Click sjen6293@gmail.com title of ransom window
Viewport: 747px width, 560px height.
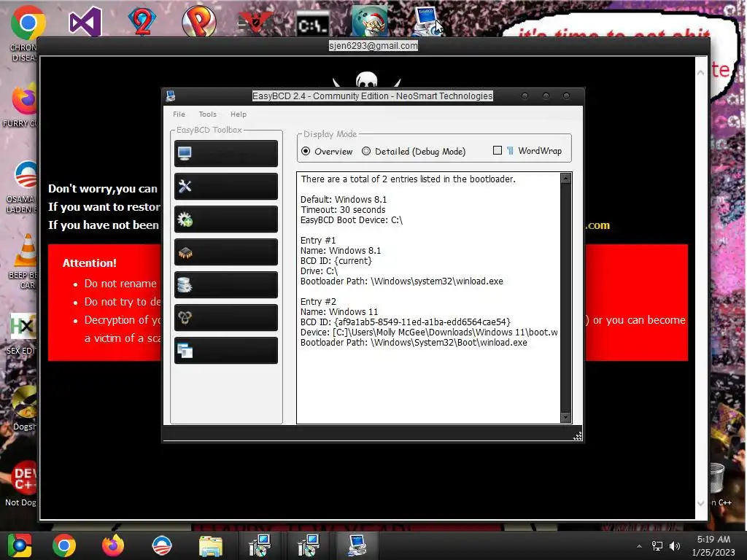click(373, 46)
